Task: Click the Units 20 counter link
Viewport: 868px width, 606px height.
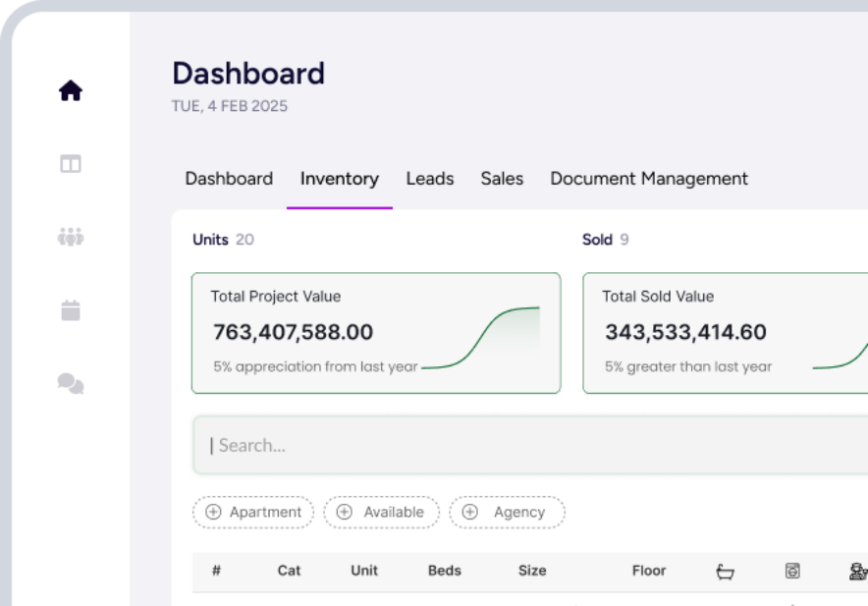Action: pos(223,239)
